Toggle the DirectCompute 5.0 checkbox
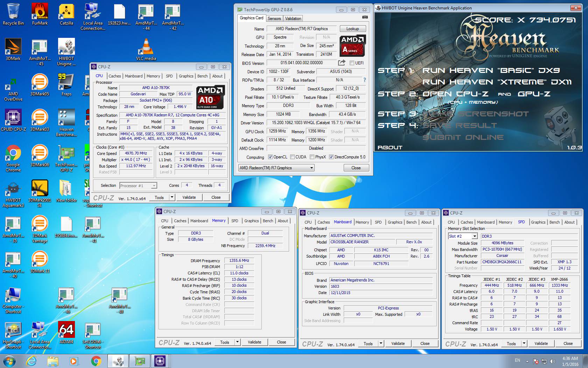 point(331,157)
